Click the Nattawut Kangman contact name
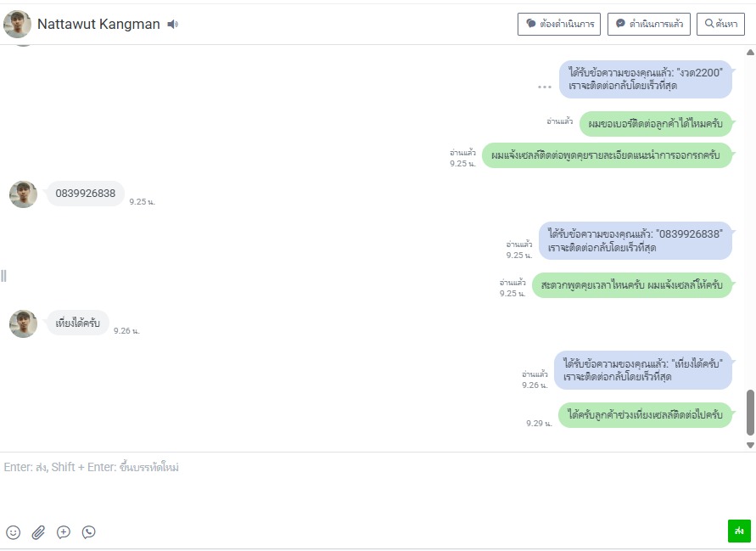The height and width of the screenshot is (551, 756). tap(98, 24)
